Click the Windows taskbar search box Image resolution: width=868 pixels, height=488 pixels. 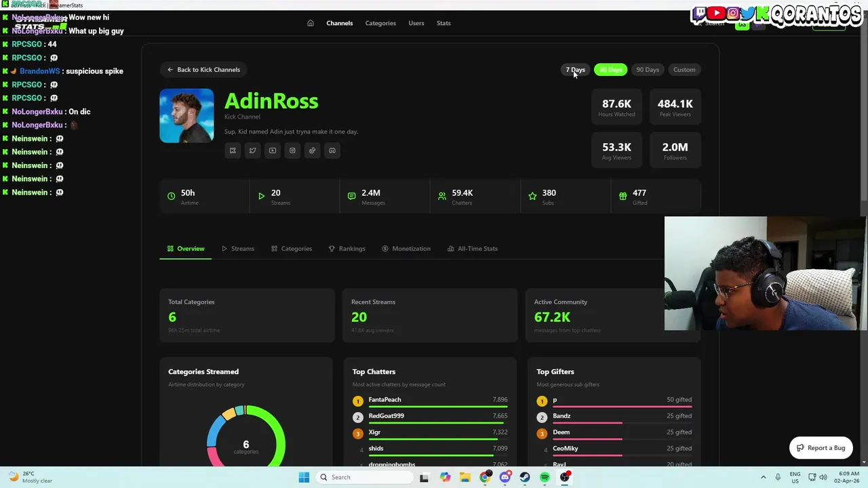point(363,477)
